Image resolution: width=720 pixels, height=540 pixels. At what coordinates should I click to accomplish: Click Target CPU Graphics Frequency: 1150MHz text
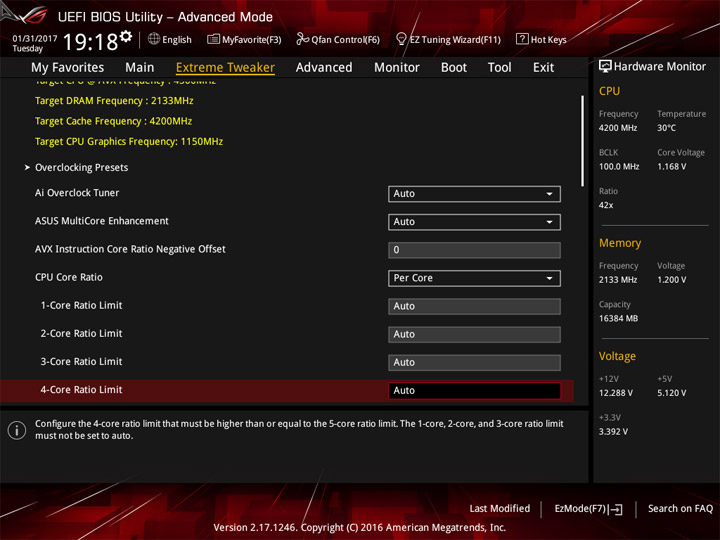point(129,141)
